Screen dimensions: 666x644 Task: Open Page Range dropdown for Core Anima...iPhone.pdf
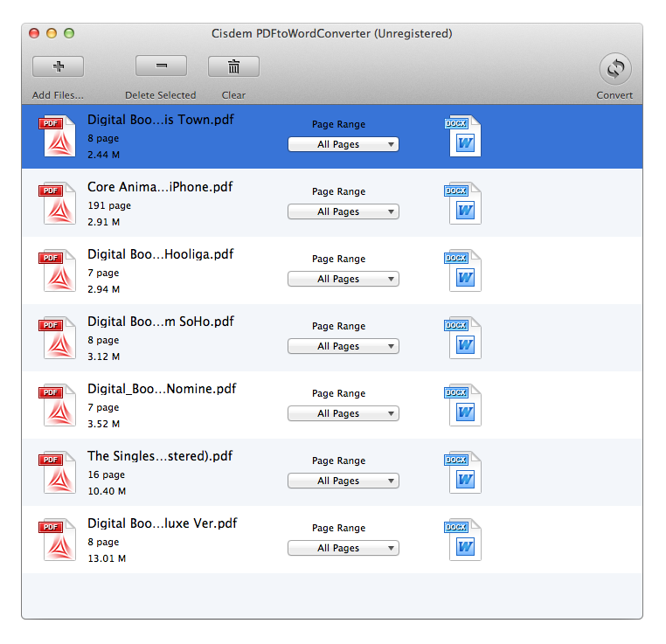[x=343, y=211]
